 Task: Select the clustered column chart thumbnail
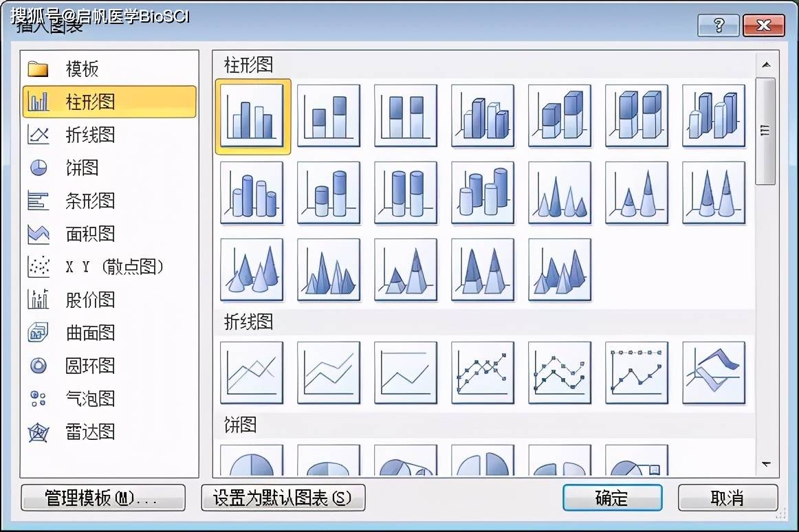click(252, 116)
